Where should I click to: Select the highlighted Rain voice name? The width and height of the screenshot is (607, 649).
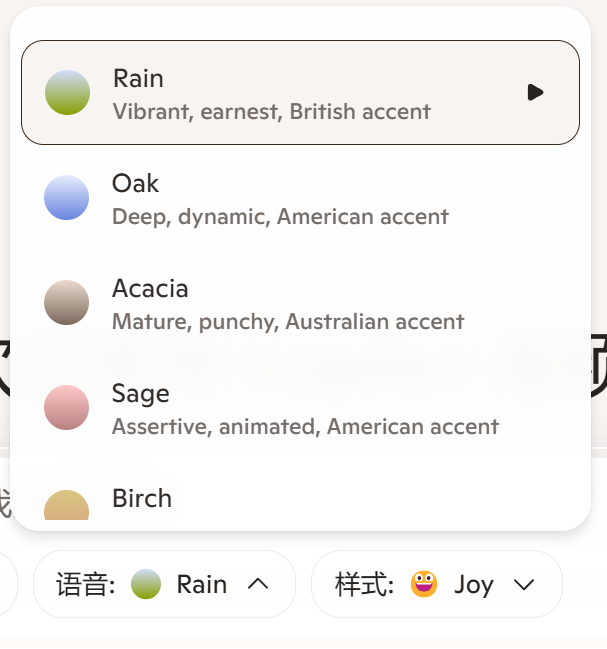[138, 78]
